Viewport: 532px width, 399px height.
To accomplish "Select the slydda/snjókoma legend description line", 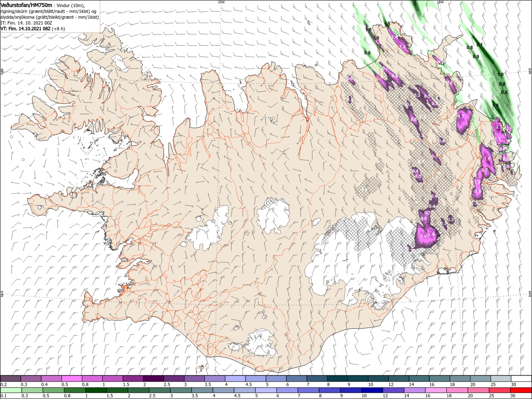I will click(49, 17).
